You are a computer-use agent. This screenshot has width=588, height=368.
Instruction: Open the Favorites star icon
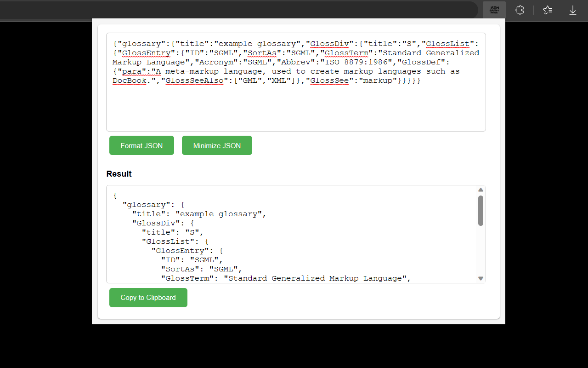(x=548, y=10)
